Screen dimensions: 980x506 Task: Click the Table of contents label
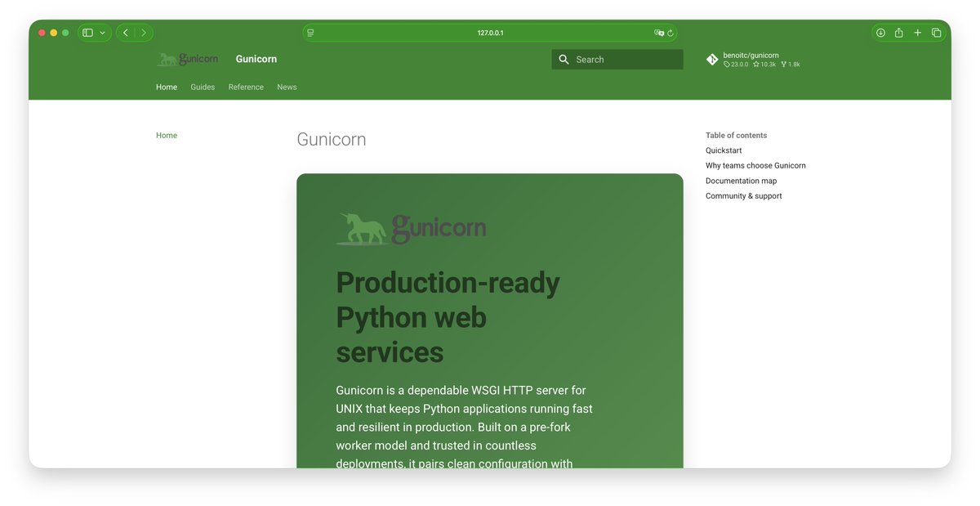tap(737, 136)
